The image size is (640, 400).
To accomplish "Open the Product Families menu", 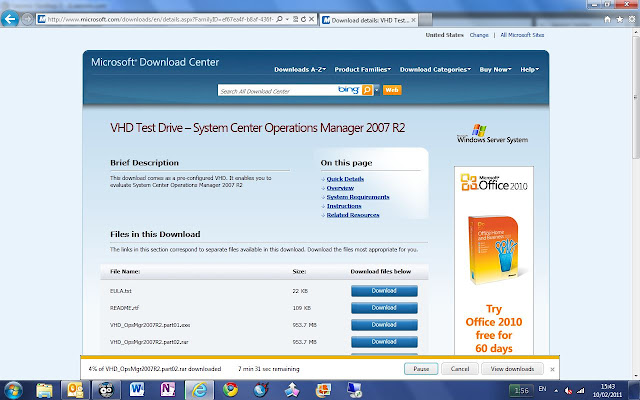I will [363, 69].
